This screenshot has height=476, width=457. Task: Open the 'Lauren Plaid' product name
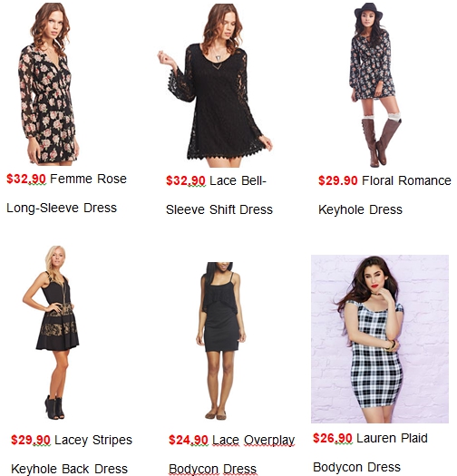(392, 438)
